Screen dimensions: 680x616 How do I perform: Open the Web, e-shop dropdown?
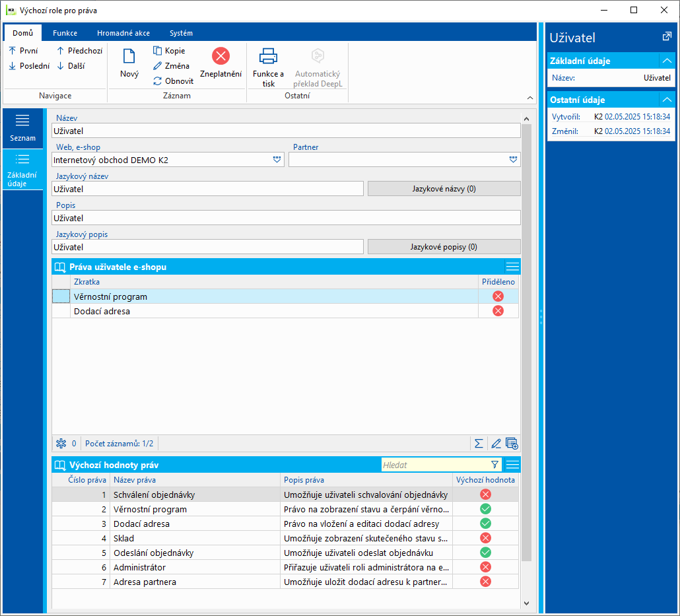pyautogui.click(x=277, y=160)
